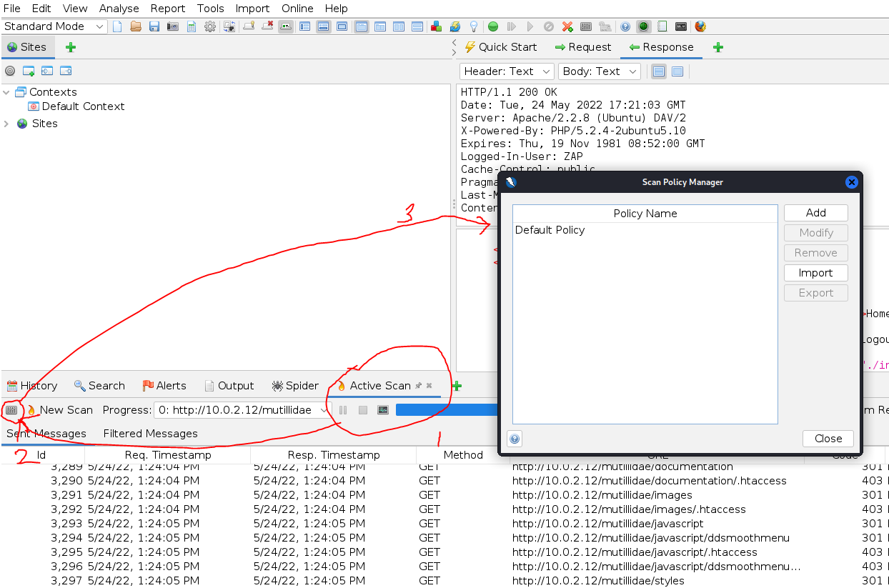Open the Tools menu
The width and height of the screenshot is (889, 588).
(211, 9)
